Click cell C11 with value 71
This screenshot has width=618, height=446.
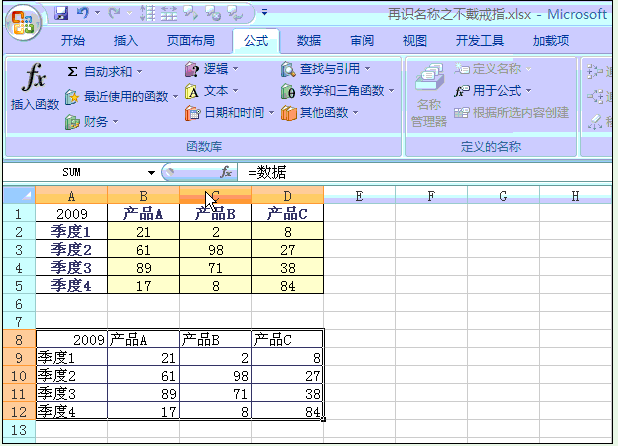pyautogui.click(x=215, y=394)
